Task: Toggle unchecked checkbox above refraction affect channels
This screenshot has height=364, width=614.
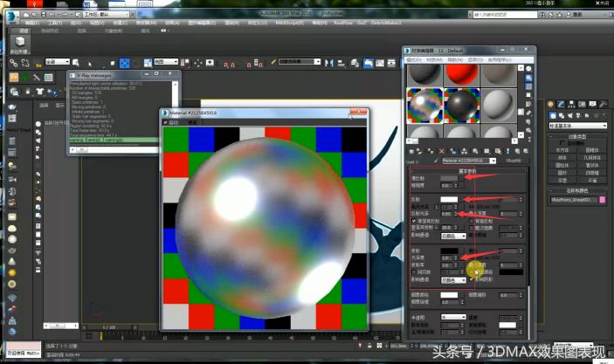Action: tap(414, 271)
